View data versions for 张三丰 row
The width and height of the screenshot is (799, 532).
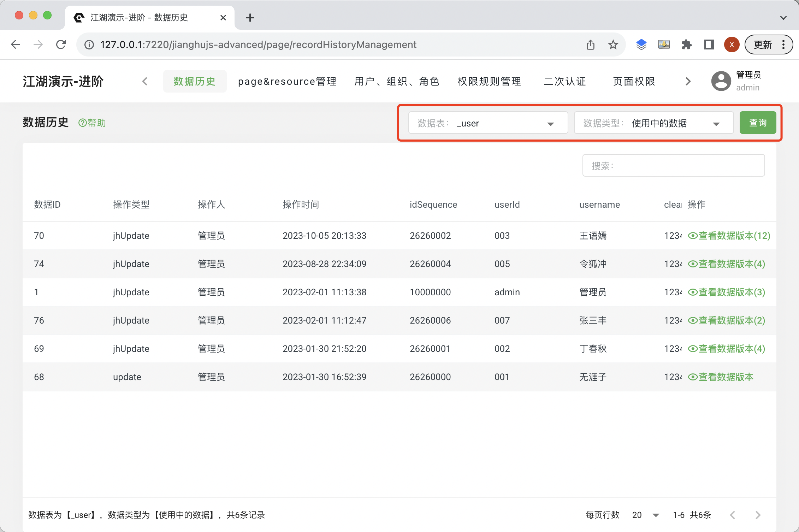[x=726, y=320]
